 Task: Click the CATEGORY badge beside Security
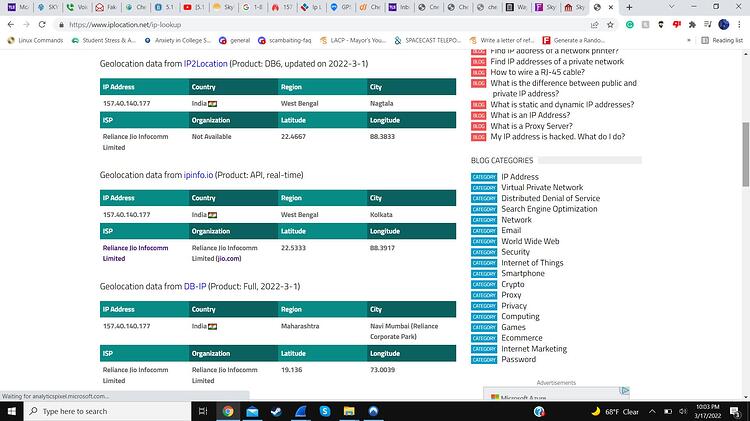484,252
